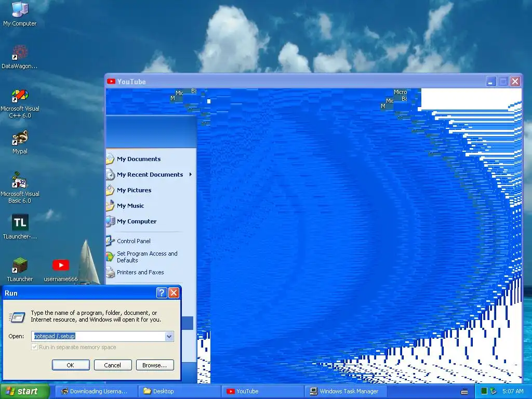Image resolution: width=532 pixels, height=399 pixels.
Task: Minimize the YouTube window
Action: coord(491,82)
